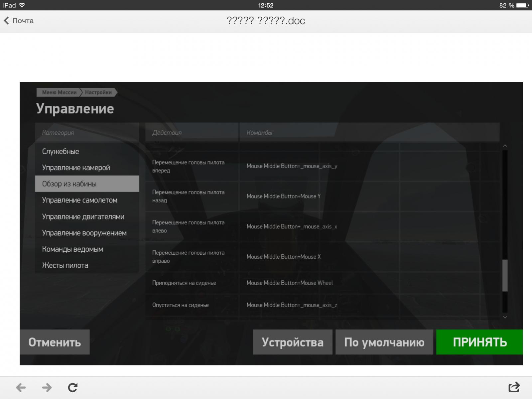Screen dimensions: 532x399
Task: Click the document title ending in .doc
Action: (x=266, y=21)
